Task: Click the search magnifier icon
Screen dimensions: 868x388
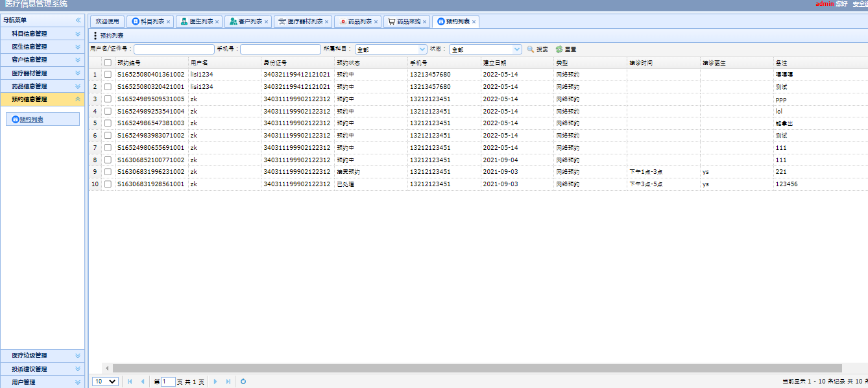Action: 530,49
